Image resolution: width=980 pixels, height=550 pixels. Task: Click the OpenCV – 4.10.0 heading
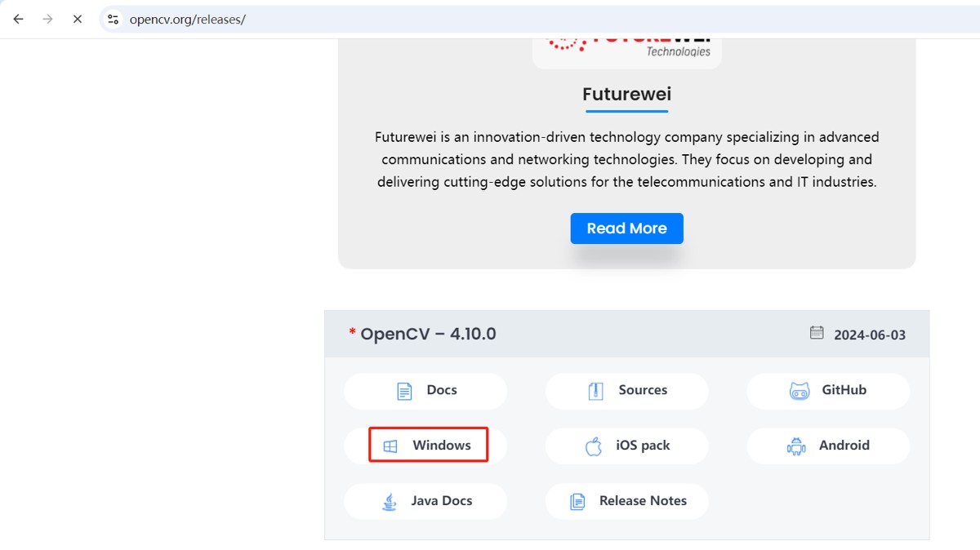pos(428,334)
